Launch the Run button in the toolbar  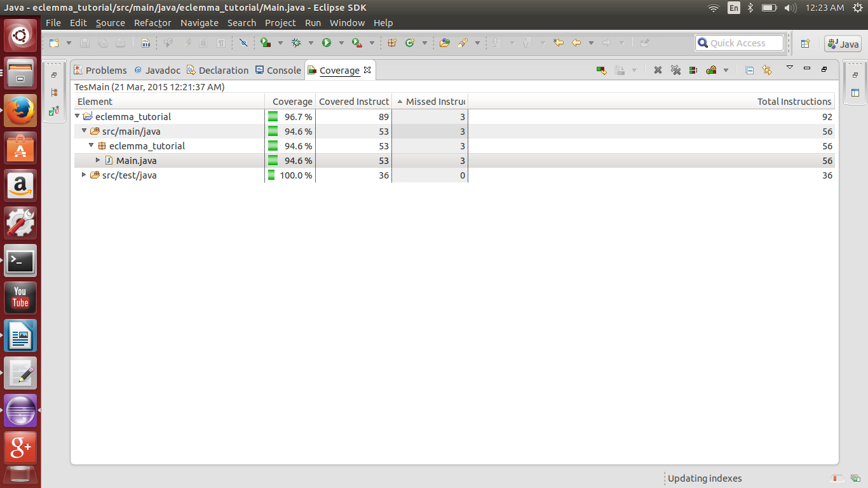[327, 43]
